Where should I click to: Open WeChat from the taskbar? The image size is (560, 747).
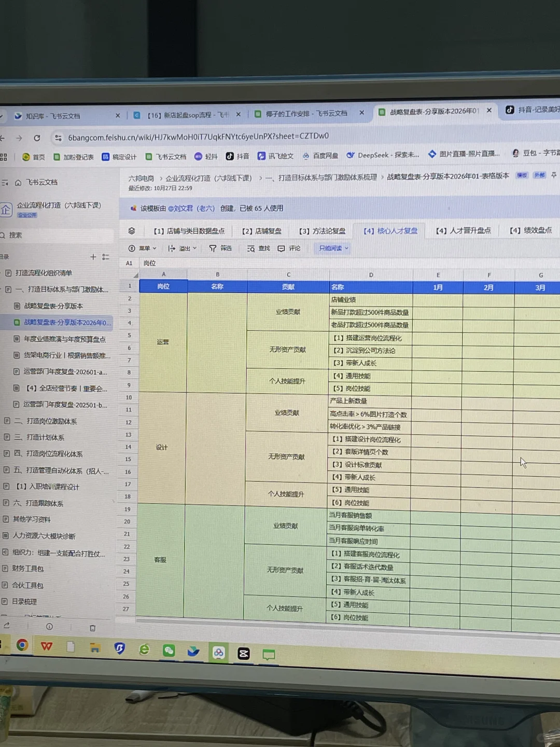pos(169,651)
